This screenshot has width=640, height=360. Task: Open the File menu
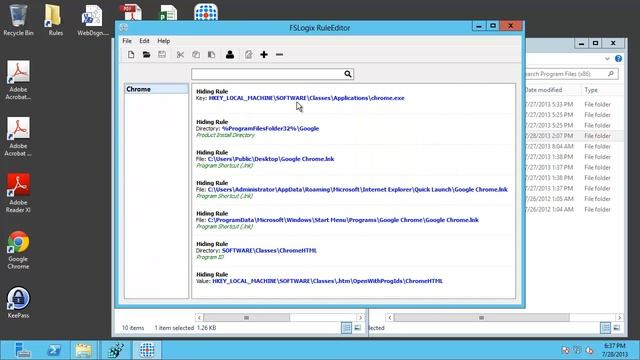(x=127, y=41)
